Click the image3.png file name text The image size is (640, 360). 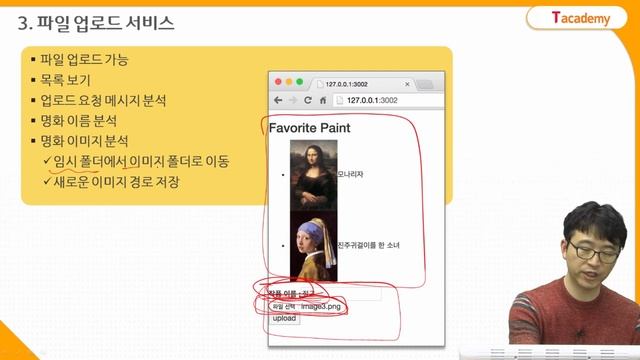321,306
